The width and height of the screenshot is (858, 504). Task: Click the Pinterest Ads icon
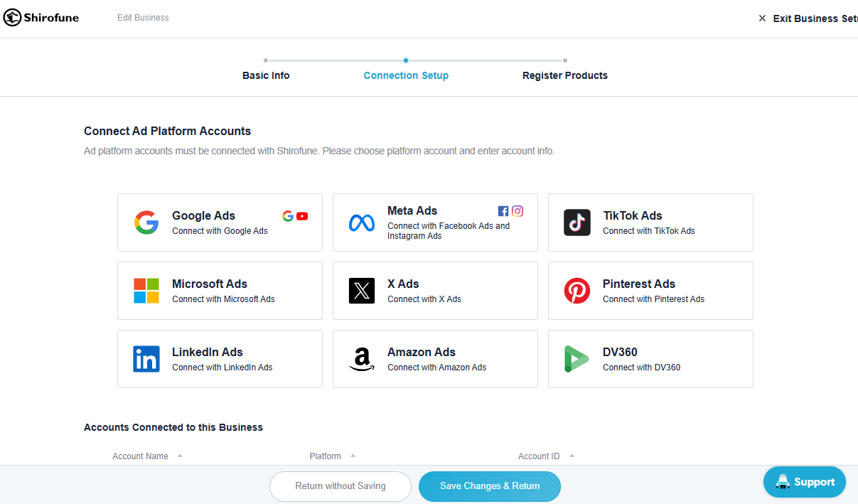577,291
